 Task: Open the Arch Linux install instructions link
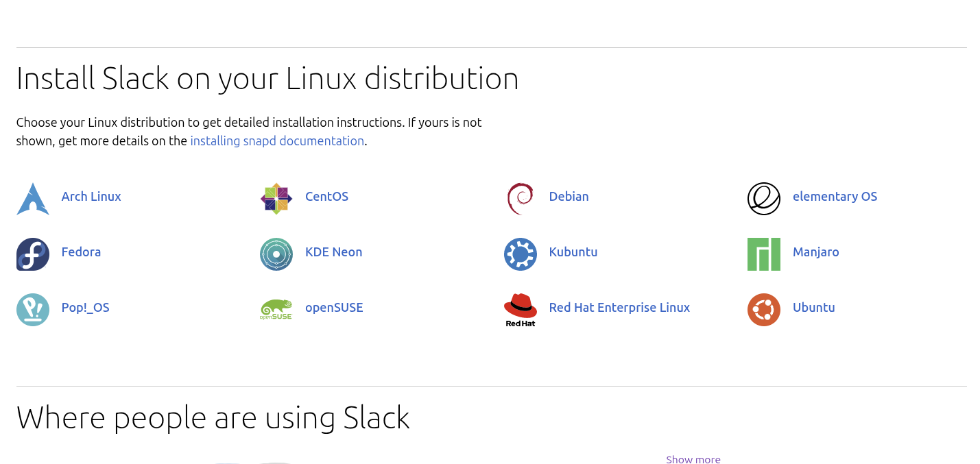coord(91,197)
